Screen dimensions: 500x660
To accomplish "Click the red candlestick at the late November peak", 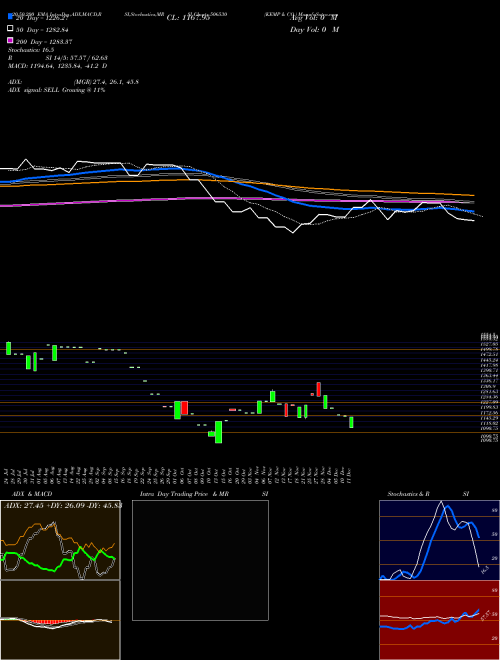I will click(x=319, y=389).
